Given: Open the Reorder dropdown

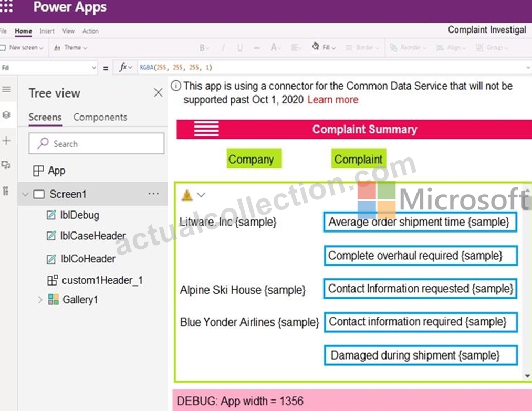Looking at the screenshot, I should [407, 48].
